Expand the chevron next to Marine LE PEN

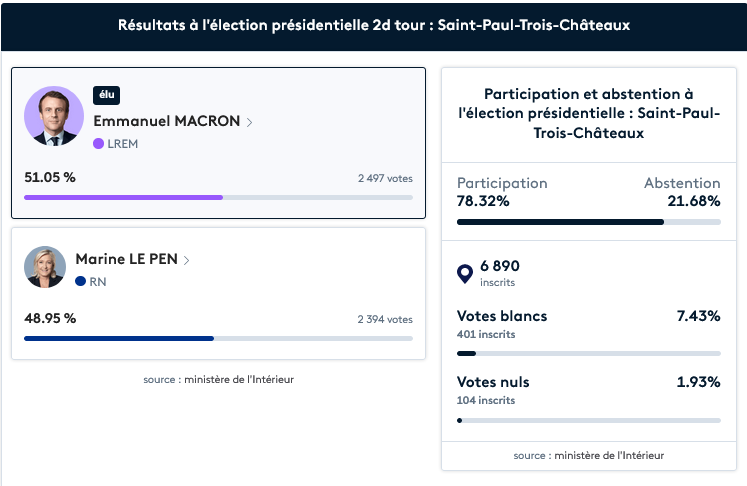187,260
